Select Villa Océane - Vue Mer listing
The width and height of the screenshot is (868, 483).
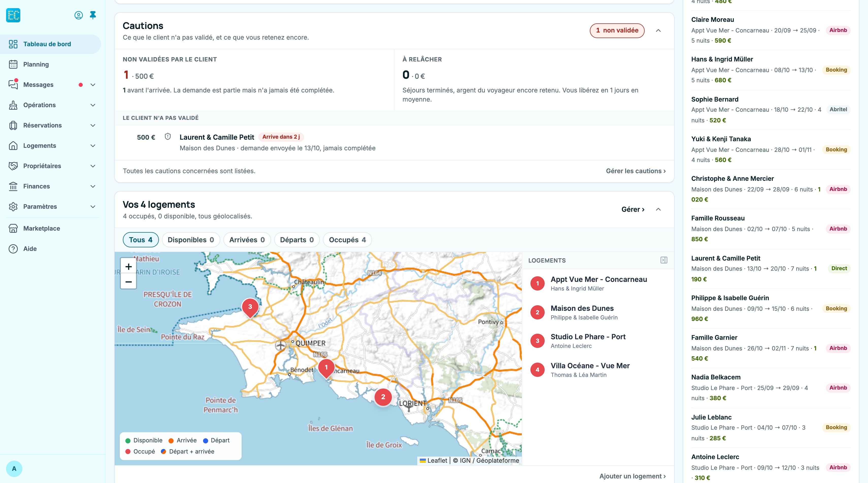pos(598,370)
